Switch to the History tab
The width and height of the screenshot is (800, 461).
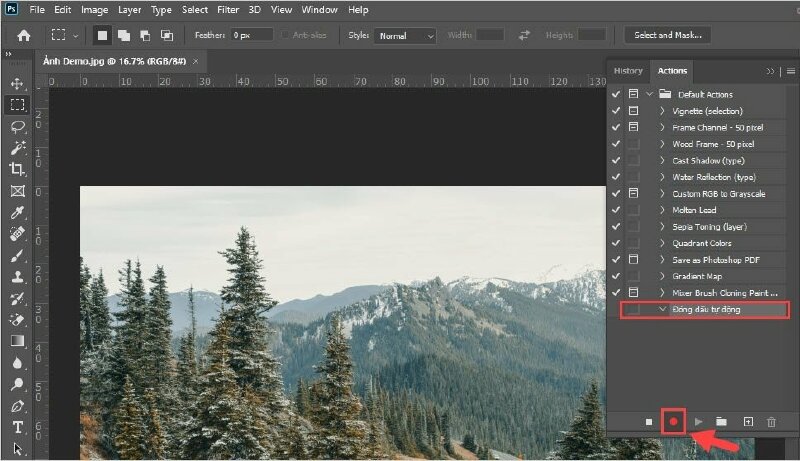point(628,71)
